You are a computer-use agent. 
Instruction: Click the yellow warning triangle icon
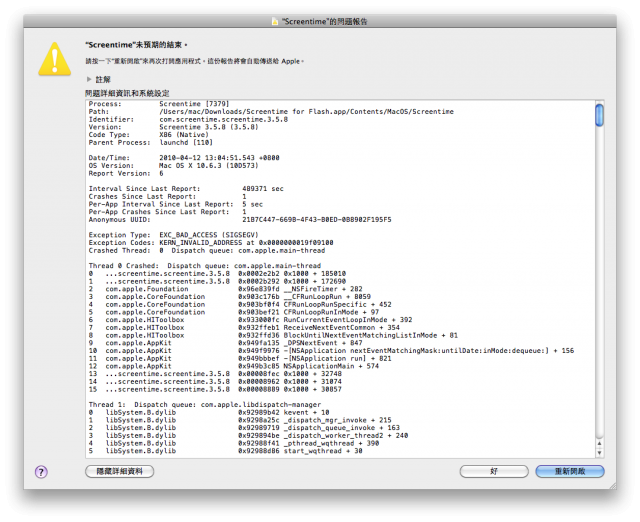click(55, 59)
